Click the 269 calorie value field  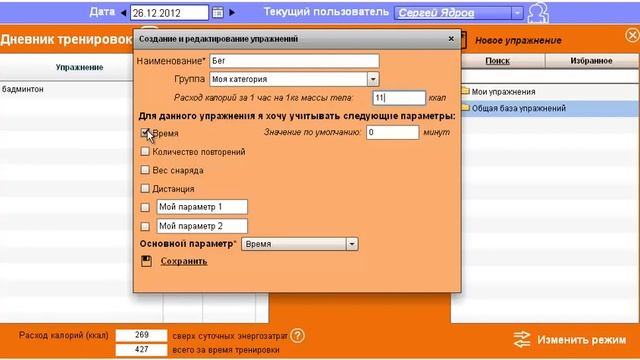142,335
